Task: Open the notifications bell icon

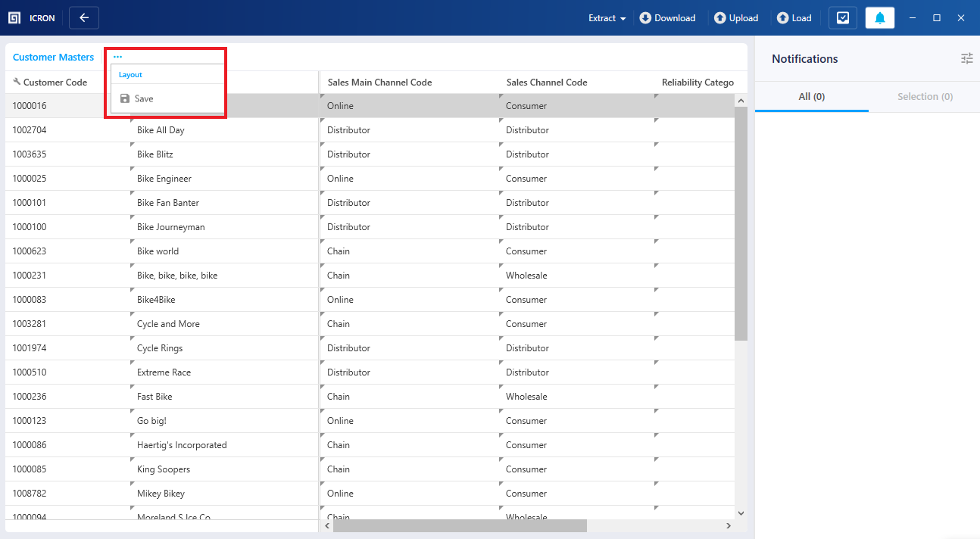Action: [879, 17]
